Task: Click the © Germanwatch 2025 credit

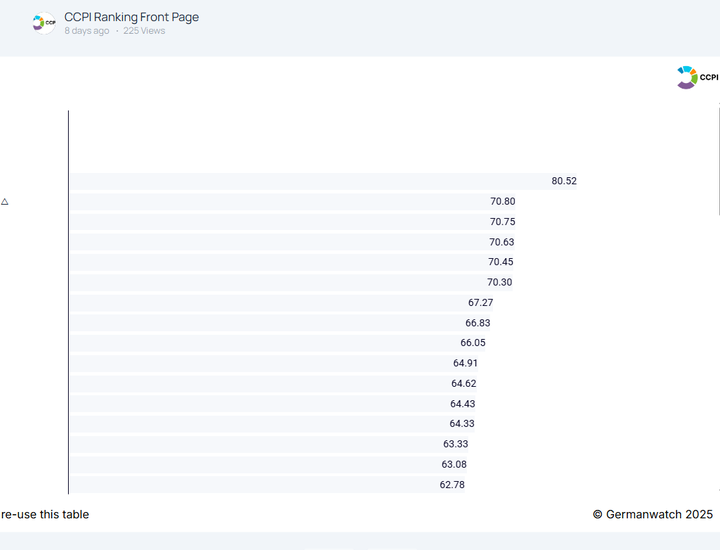Action: pos(652,514)
